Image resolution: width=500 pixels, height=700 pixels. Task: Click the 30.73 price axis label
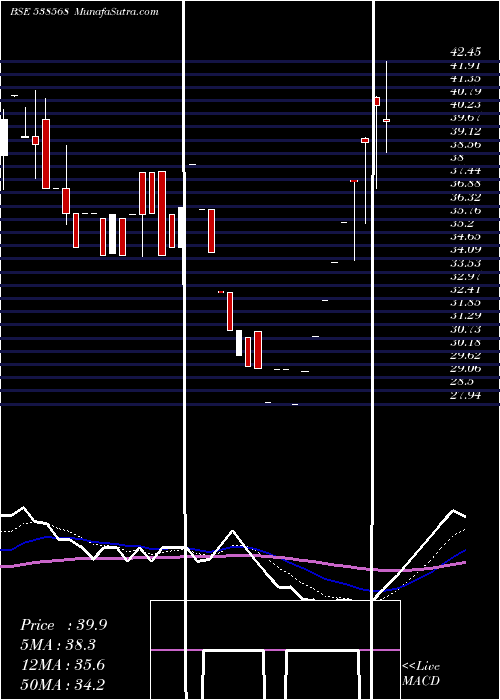(x=466, y=329)
